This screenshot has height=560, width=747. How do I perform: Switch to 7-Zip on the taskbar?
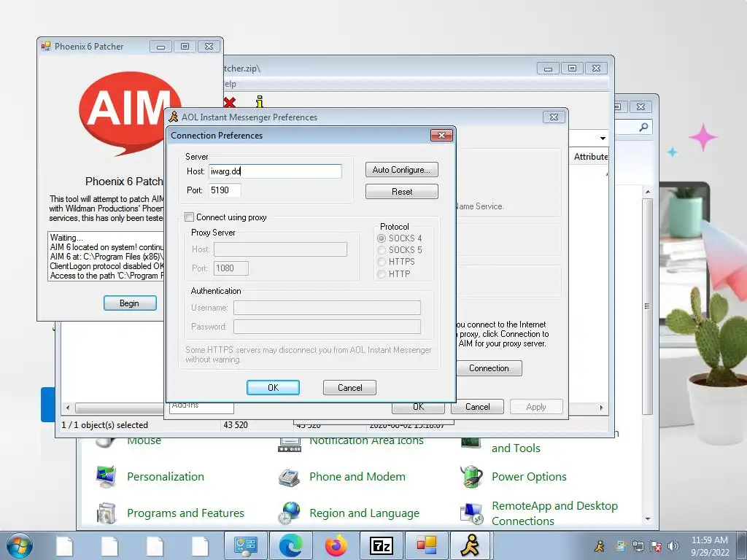click(x=381, y=545)
